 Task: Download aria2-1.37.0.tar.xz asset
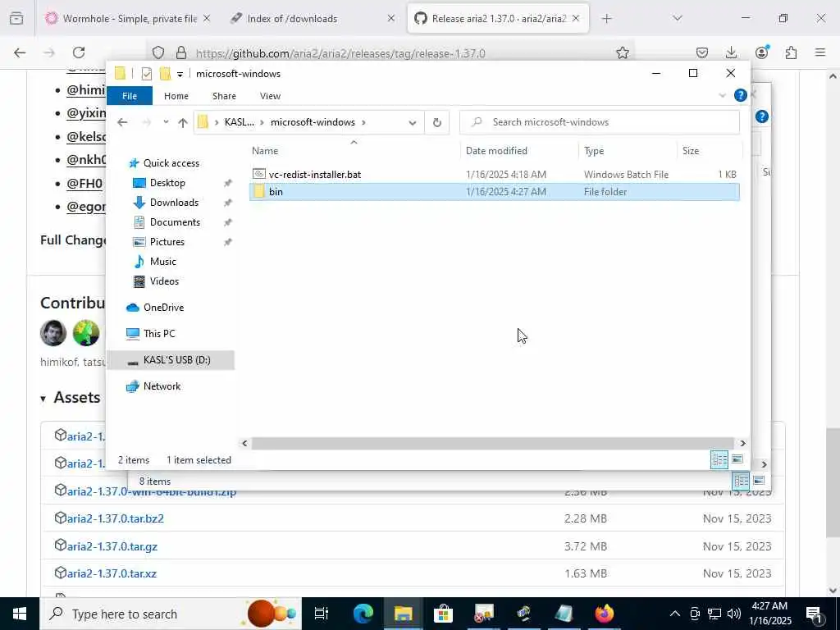pos(112,573)
